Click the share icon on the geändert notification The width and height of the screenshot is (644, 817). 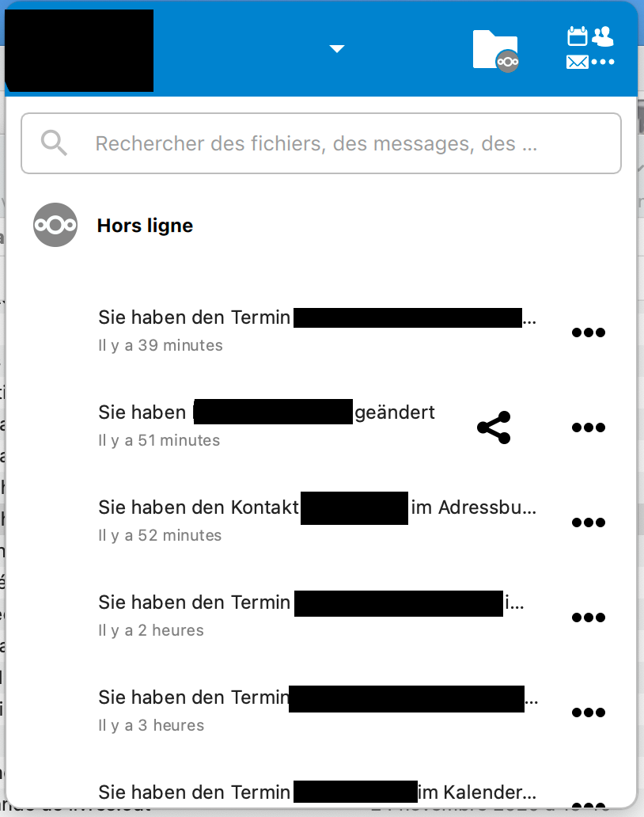(x=494, y=427)
